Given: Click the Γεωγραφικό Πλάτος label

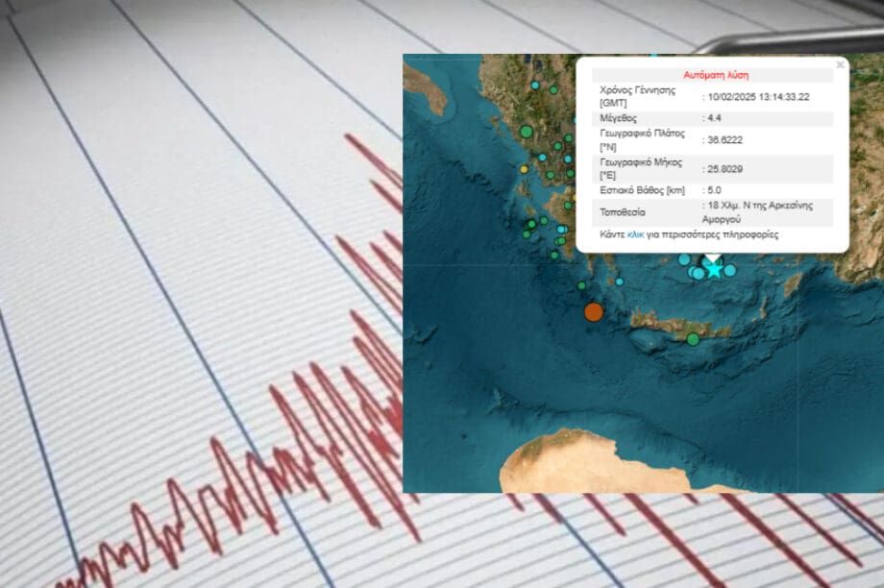Looking at the screenshot, I should tap(642, 134).
